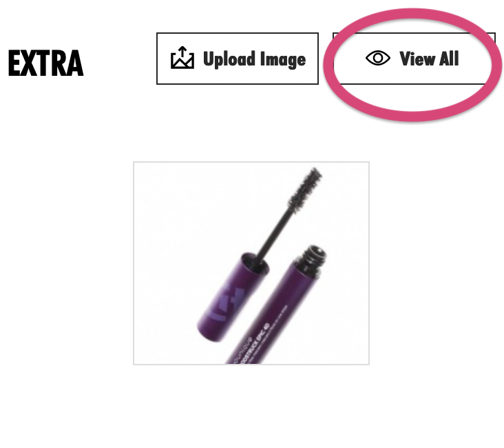Image resolution: width=504 pixels, height=448 pixels.
Task: Show all images using the eye symbol
Action: point(378,59)
